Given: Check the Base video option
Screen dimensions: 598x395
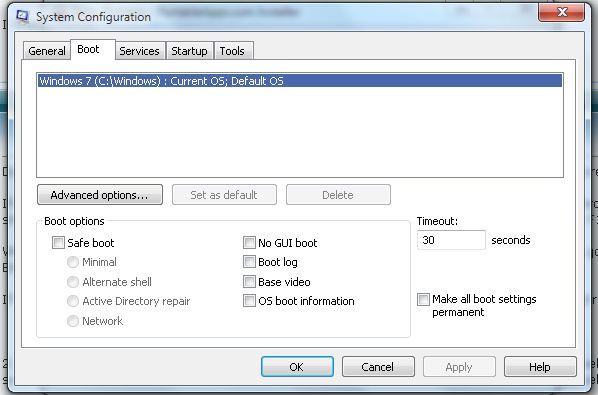Looking at the screenshot, I should (x=249, y=282).
